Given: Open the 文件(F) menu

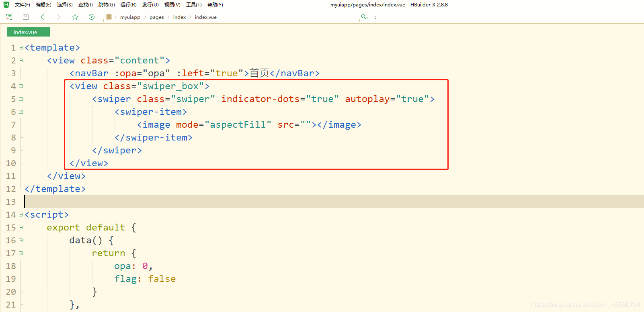Looking at the screenshot, I should pyautogui.click(x=23, y=5).
